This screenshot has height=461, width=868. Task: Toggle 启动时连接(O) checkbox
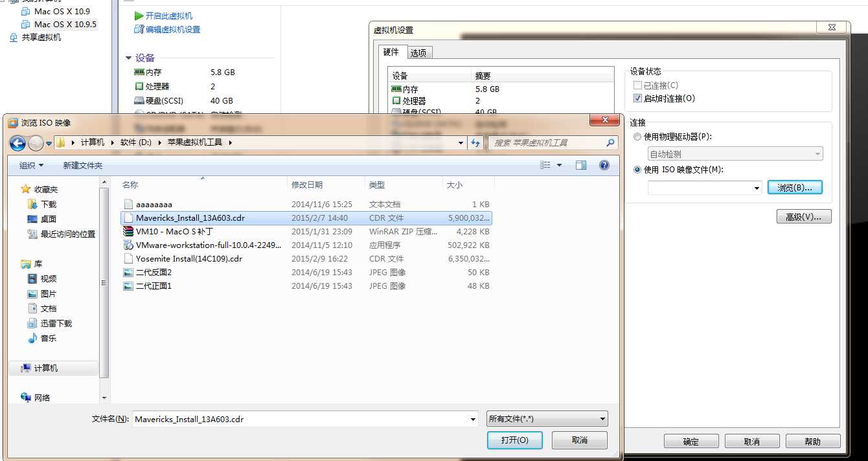(637, 98)
